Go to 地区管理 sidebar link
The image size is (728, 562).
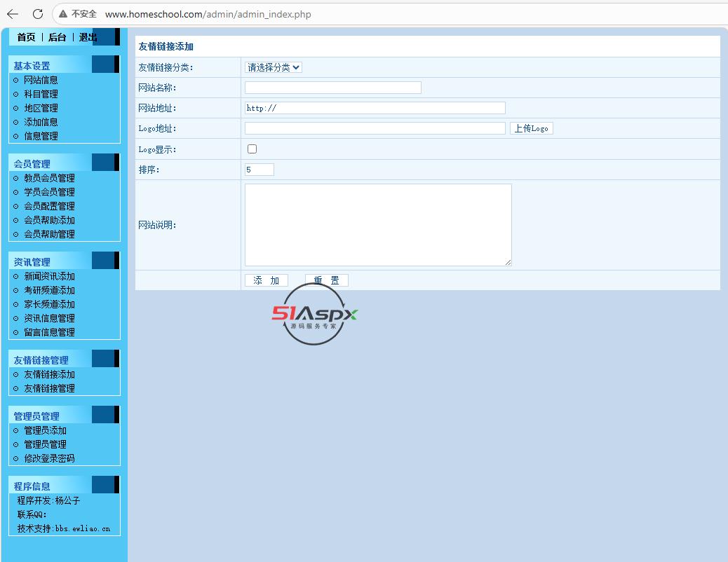click(41, 108)
